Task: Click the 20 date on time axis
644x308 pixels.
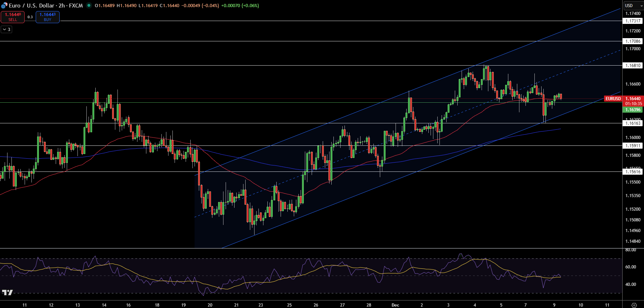Action: click(210, 305)
